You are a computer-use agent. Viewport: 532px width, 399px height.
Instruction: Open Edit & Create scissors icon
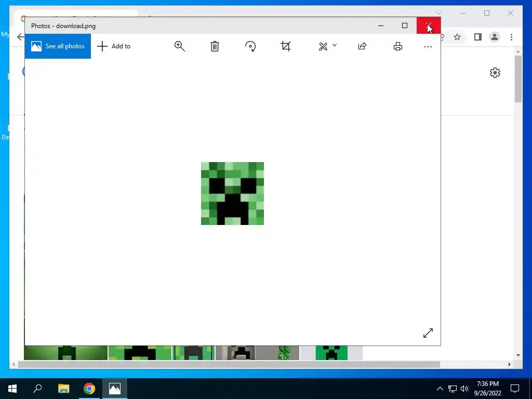pyautogui.click(x=323, y=46)
